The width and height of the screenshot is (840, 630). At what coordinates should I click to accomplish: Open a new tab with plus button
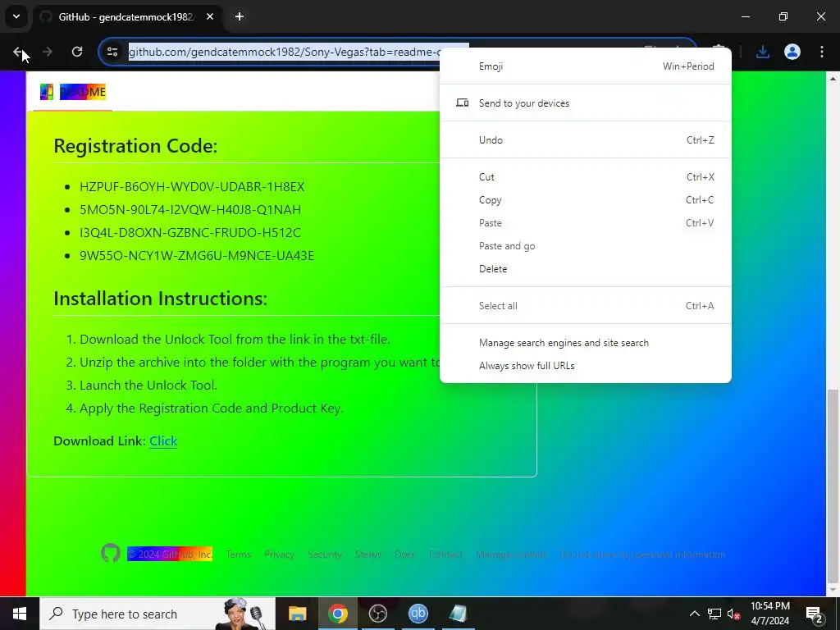point(240,16)
